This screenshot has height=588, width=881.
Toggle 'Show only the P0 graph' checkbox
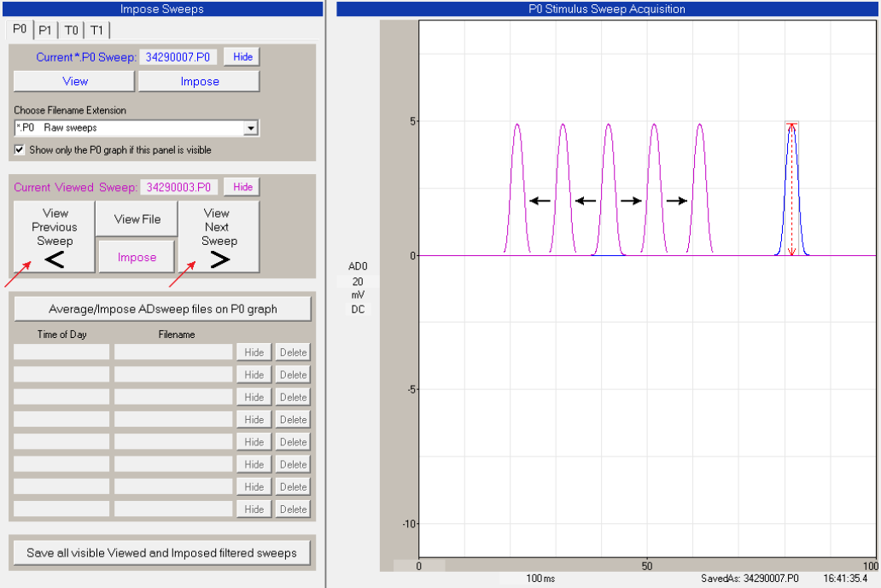point(20,150)
